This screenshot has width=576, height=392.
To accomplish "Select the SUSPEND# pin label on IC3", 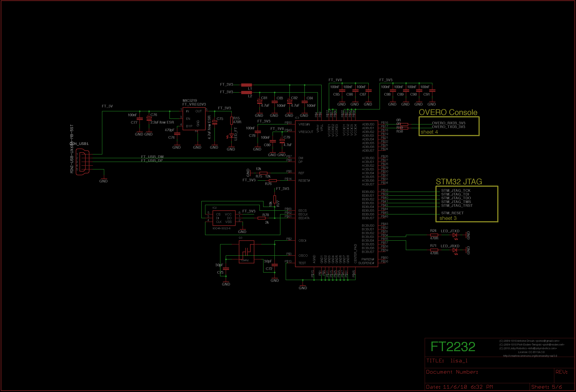I will [x=366, y=263].
